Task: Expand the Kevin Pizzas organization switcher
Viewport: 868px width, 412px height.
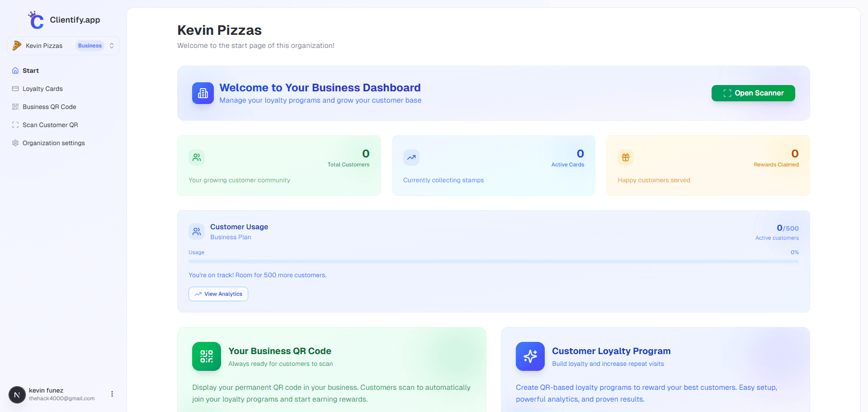Action: point(111,46)
